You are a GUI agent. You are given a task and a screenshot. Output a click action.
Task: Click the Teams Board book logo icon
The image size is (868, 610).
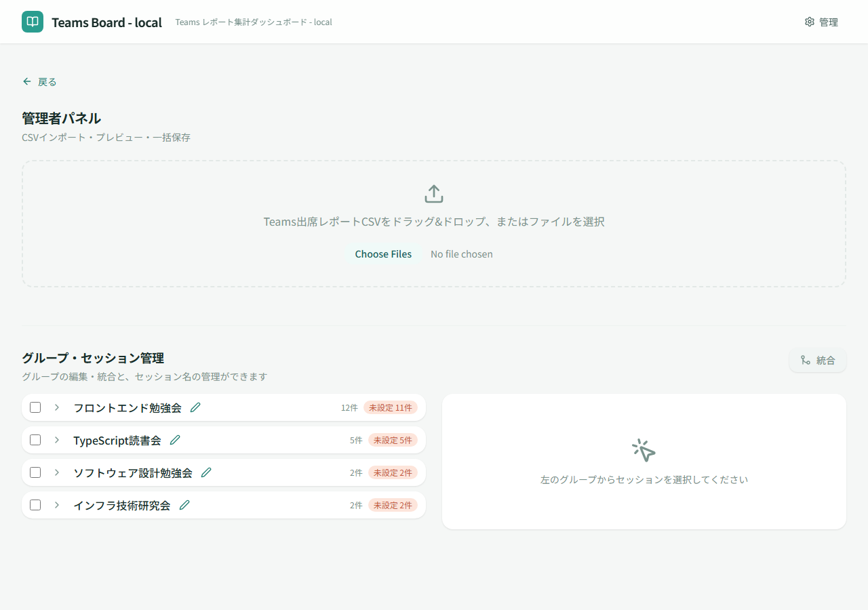click(32, 21)
